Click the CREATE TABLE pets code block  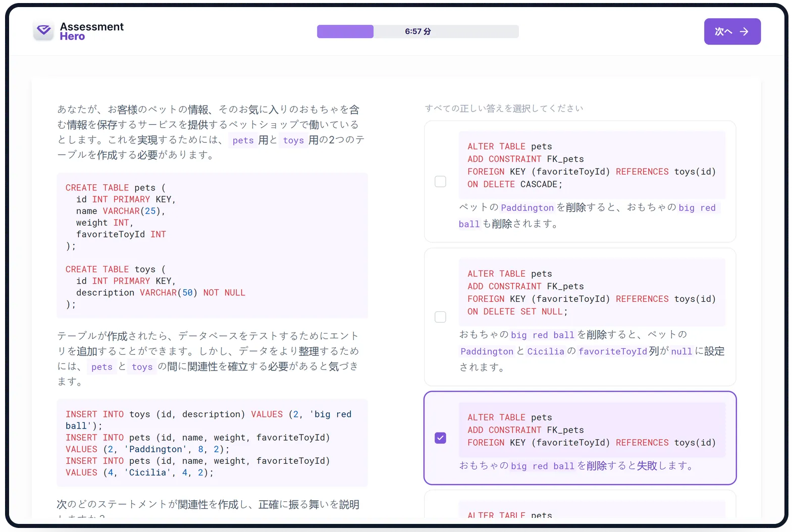click(x=212, y=217)
